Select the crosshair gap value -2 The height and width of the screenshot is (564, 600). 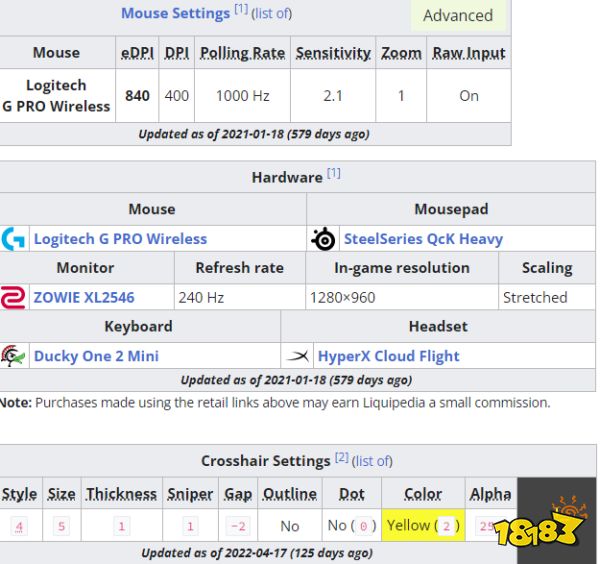point(238,527)
